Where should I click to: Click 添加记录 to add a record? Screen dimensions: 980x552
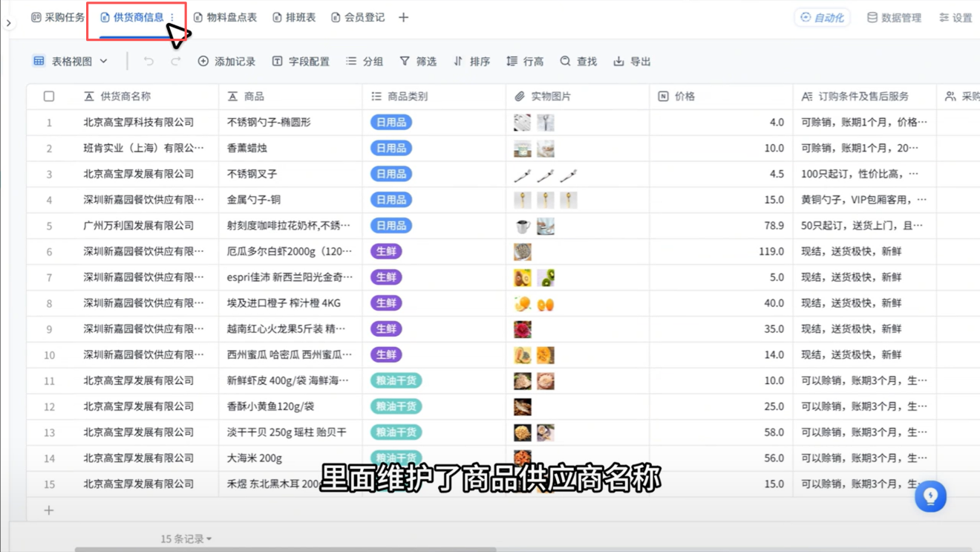[226, 61]
